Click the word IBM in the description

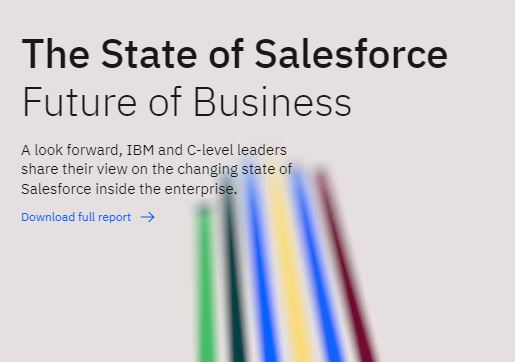(x=140, y=150)
